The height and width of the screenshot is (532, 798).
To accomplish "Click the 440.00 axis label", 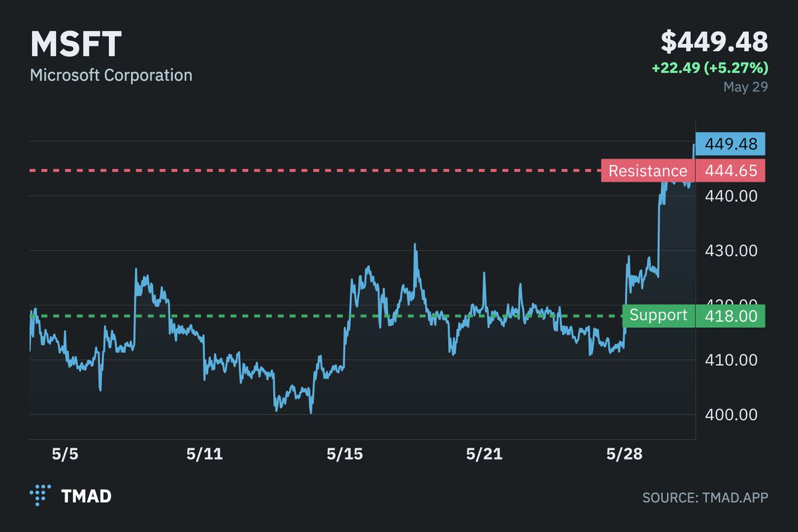I will tap(730, 196).
